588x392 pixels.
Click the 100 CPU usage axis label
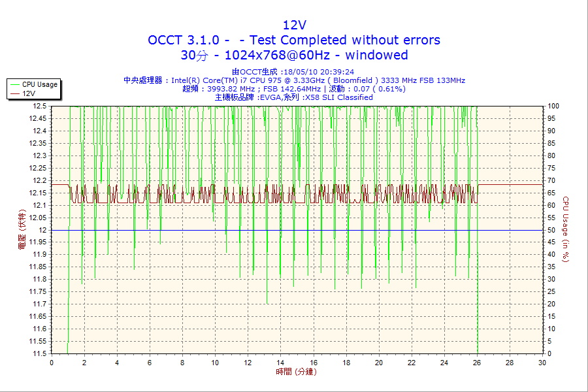[553, 106]
